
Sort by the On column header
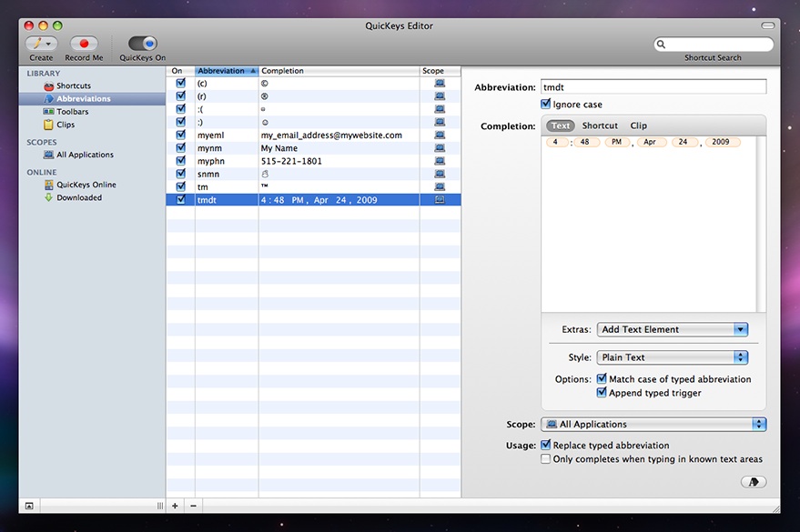(180, 71)
